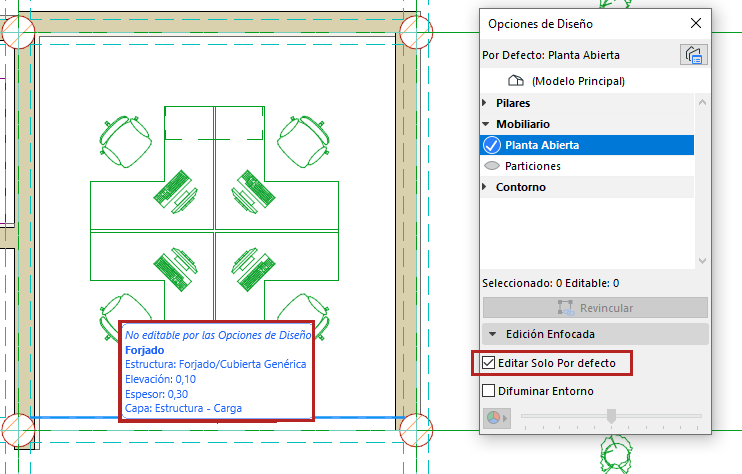Click the top-right column marker circle

pos(416,32)
